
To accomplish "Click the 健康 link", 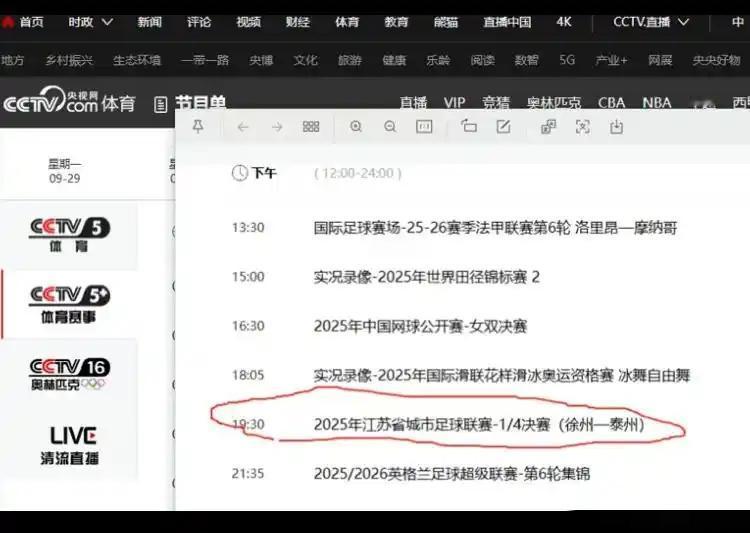I will coord(394,60).
